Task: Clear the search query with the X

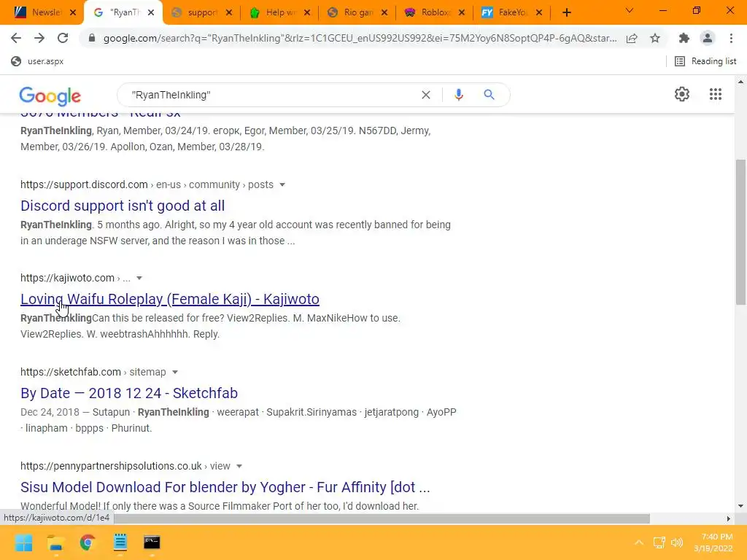Action: pyautogui.click(x=426, y=95)
